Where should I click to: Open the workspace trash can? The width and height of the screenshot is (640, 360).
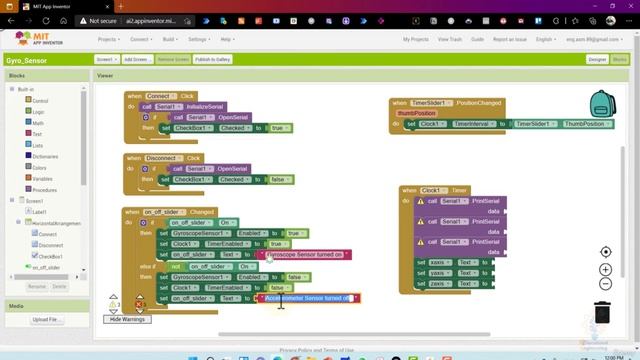coord(602,313)
